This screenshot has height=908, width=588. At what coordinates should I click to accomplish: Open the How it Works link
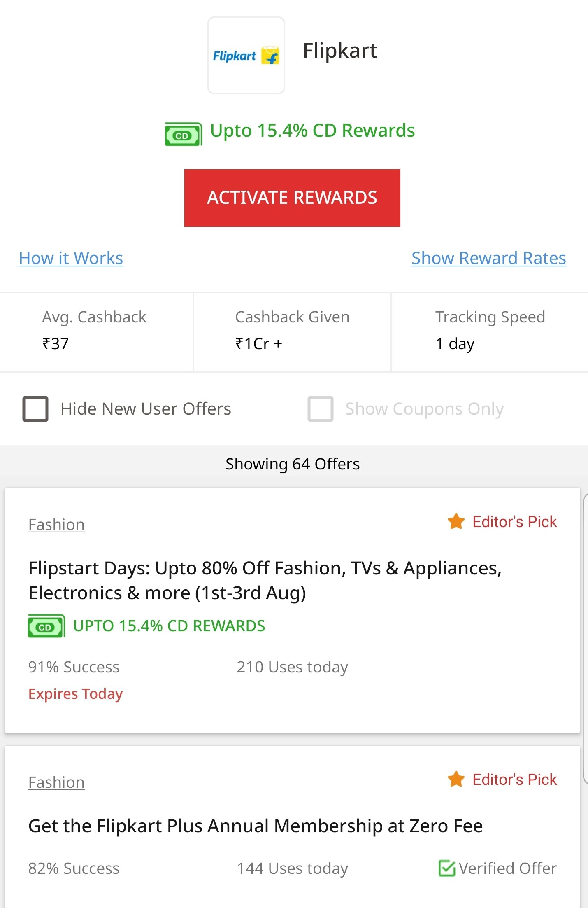pos(71,258)
